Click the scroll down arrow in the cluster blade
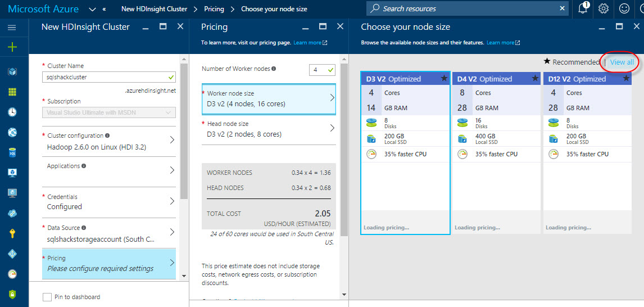The width and height of the screenshot is (644, 307). tap(184, 276)
